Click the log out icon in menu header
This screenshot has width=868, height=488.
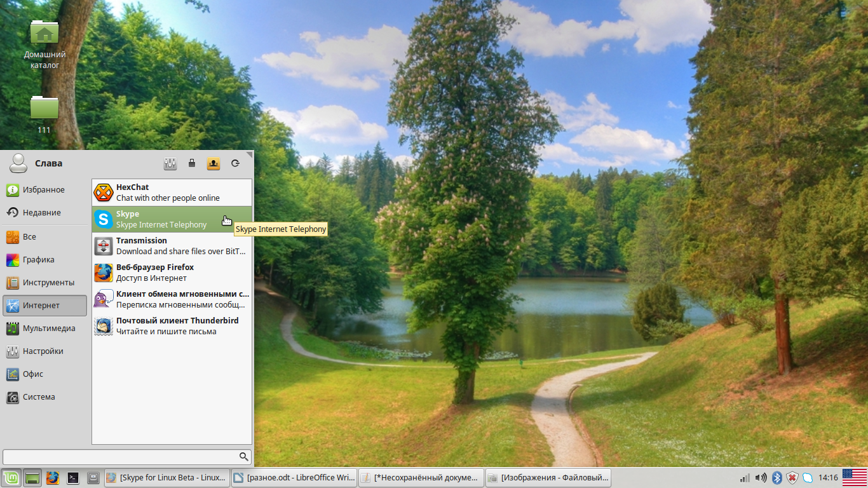pyautogui.click(x=235, y=163)
